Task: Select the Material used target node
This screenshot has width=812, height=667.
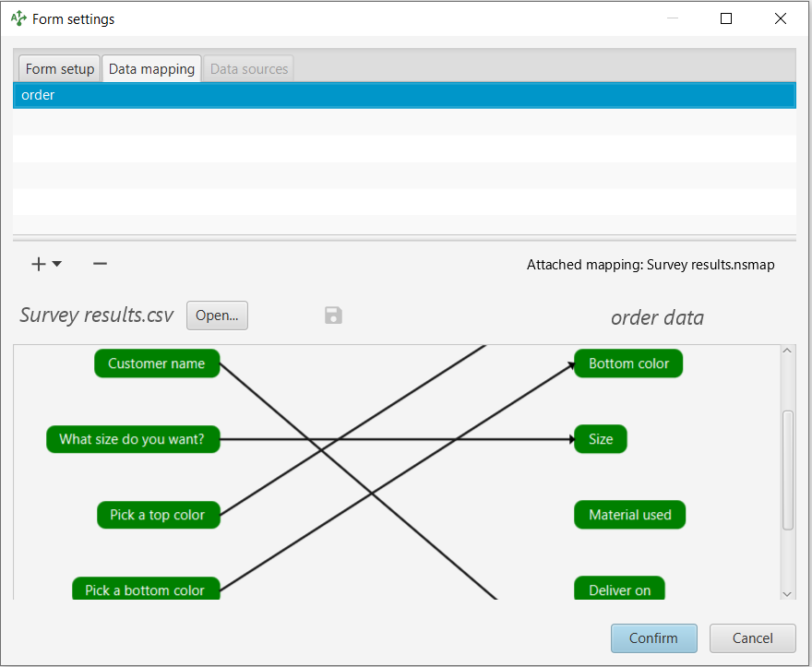Action: click(629, 515)
